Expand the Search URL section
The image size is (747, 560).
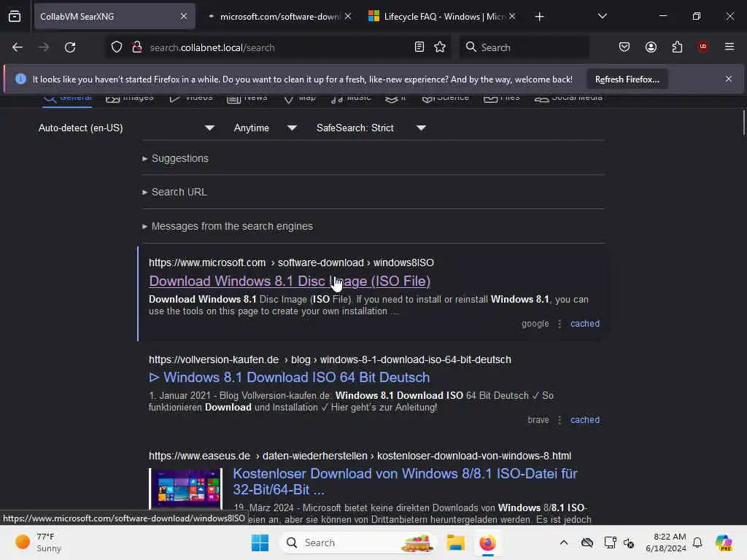click(174, 192)
